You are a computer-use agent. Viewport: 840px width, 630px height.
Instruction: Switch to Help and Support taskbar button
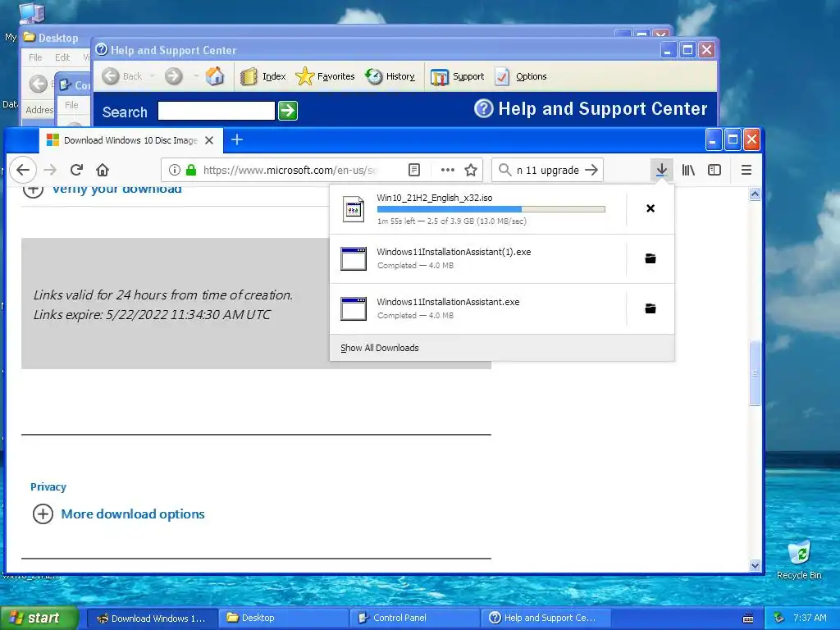click(x=546, y=619)
